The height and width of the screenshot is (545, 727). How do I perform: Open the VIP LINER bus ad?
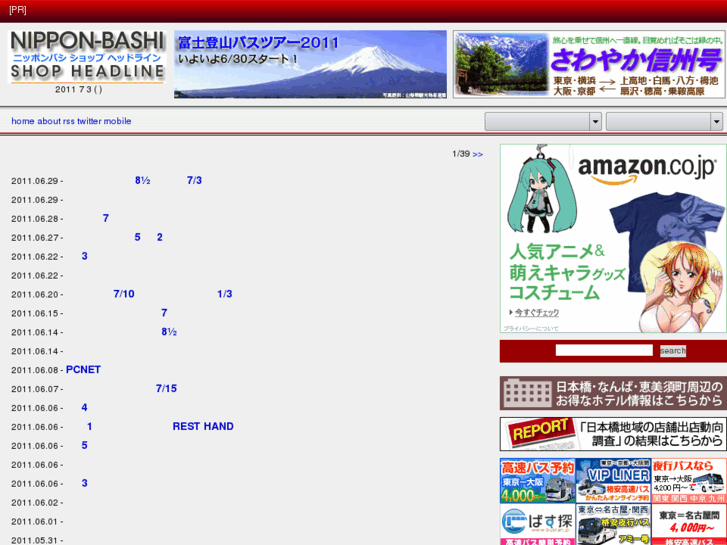point(613,481)
